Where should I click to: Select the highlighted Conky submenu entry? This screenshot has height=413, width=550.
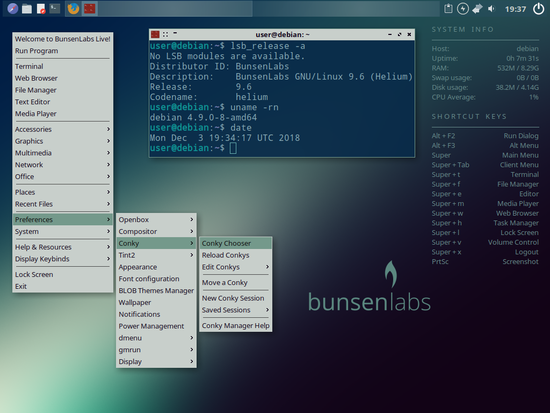(x=156, y=243)
